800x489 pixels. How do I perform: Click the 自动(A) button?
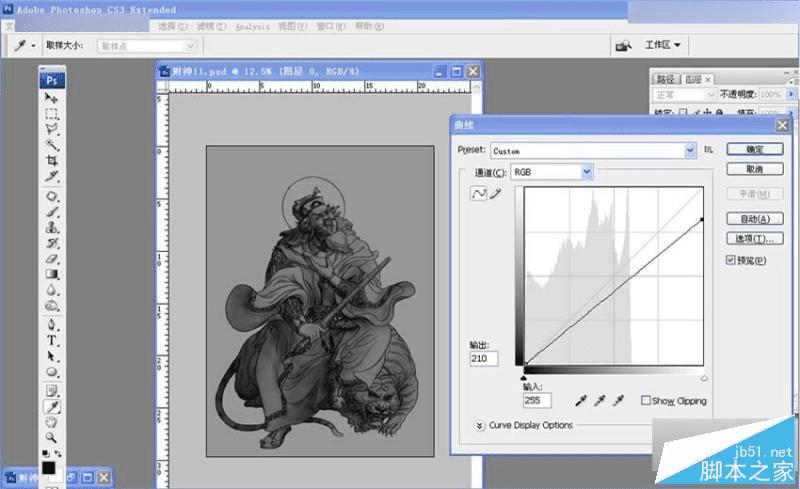point(753,219)
